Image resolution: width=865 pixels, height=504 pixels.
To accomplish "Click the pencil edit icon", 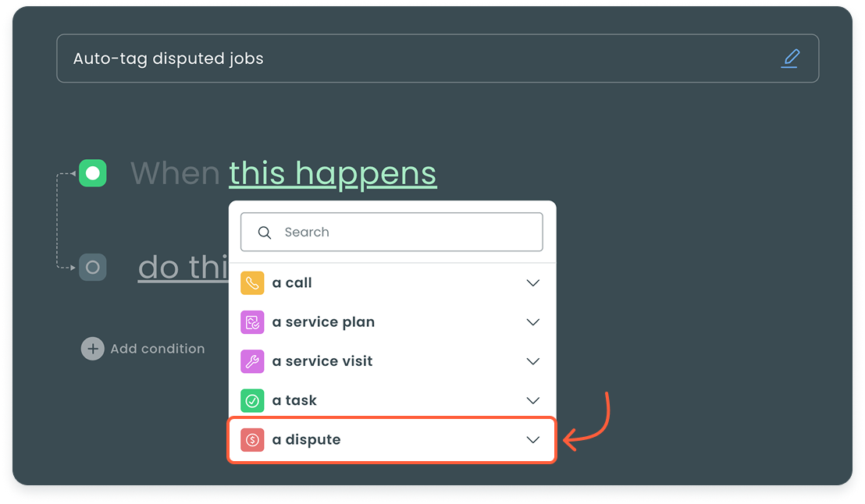I will tap(791, 59).
